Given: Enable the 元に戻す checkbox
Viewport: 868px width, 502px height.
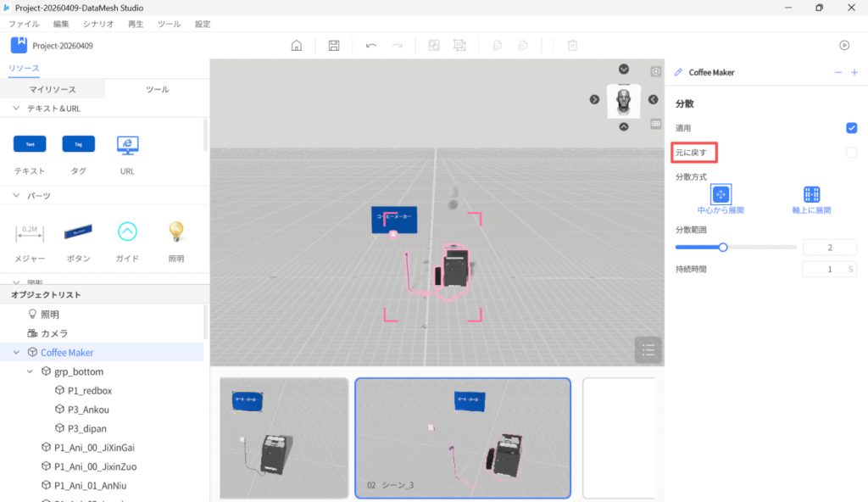Looking at the screenshot, I should [851, 153].
